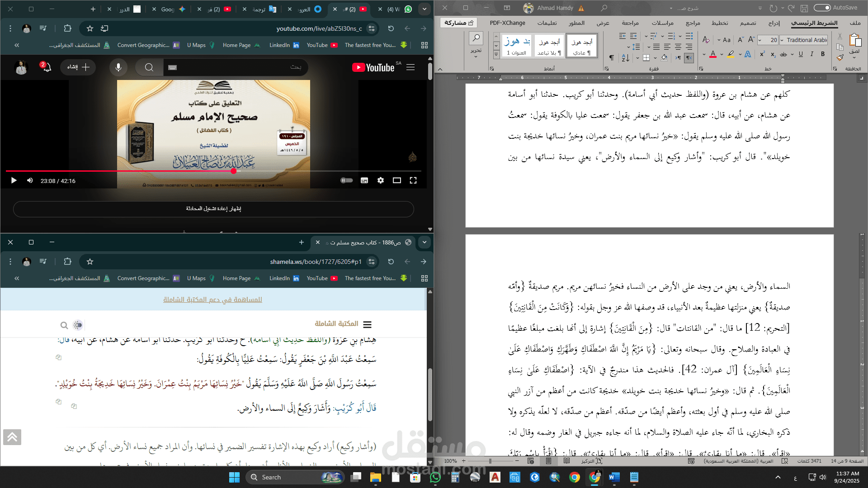Click the bullets list icon
The width and height of the screenshot is (868, 488).
[689, 36]
